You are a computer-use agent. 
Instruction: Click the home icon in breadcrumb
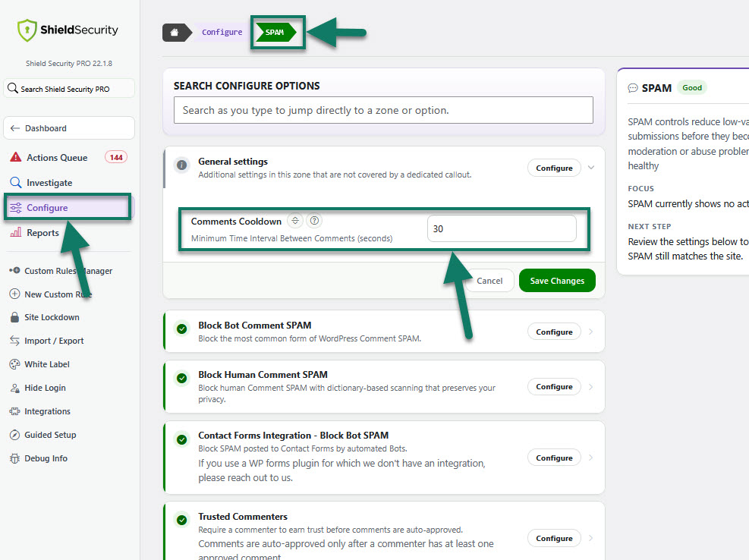pyautogui.click(x=175, y=33)
